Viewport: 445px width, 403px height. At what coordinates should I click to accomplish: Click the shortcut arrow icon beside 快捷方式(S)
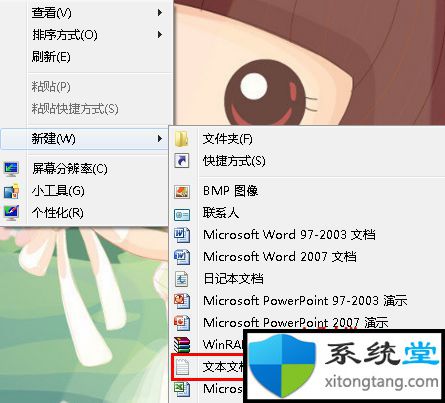(182, 161)
